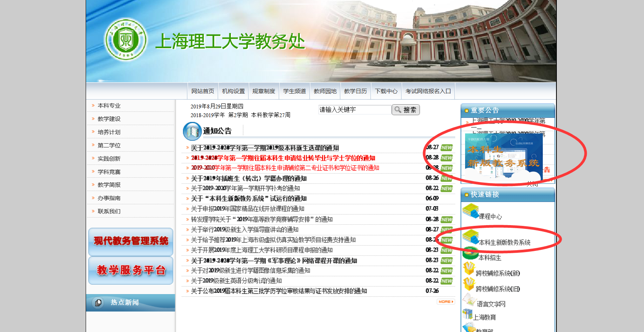Click the 热点新闻 section icon

98,302
